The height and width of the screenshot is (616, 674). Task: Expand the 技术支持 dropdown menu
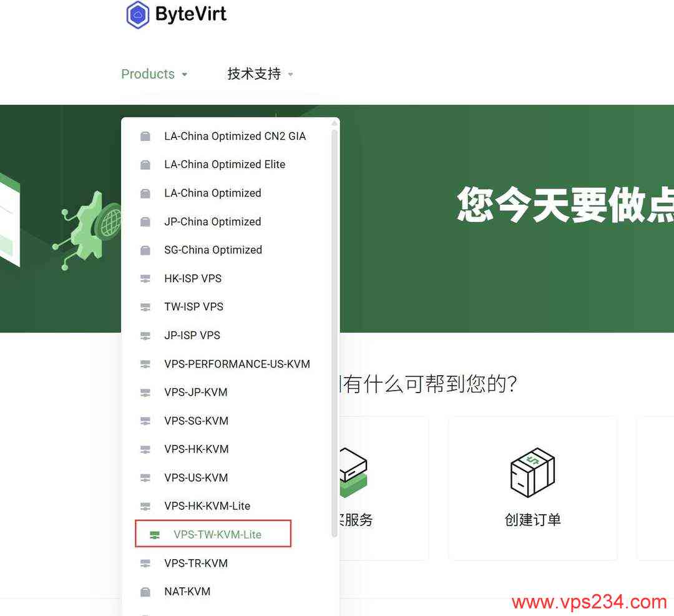[x=260, y=74]
